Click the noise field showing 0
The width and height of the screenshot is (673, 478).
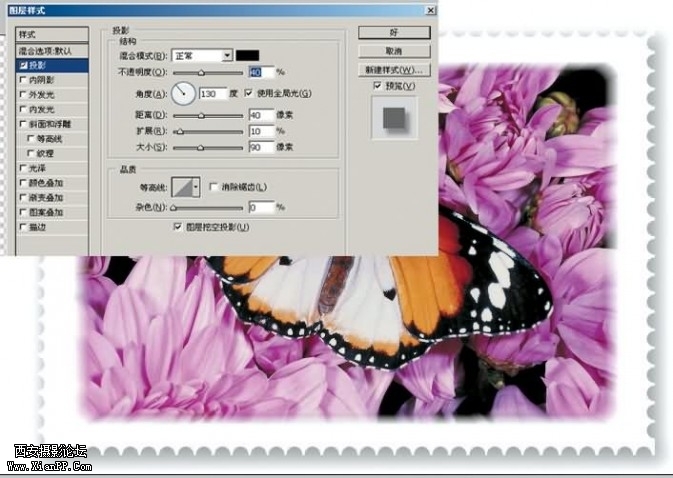(261, 207)
